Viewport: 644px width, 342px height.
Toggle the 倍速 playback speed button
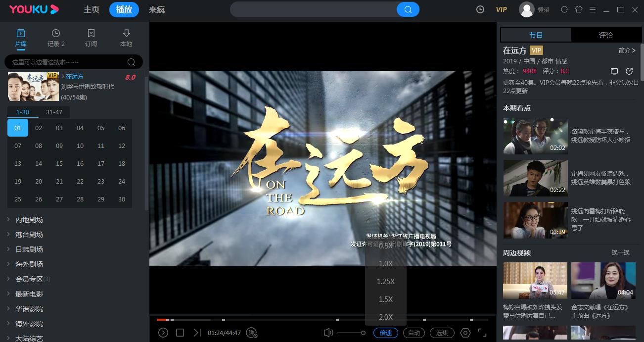[x=386, y=333]
